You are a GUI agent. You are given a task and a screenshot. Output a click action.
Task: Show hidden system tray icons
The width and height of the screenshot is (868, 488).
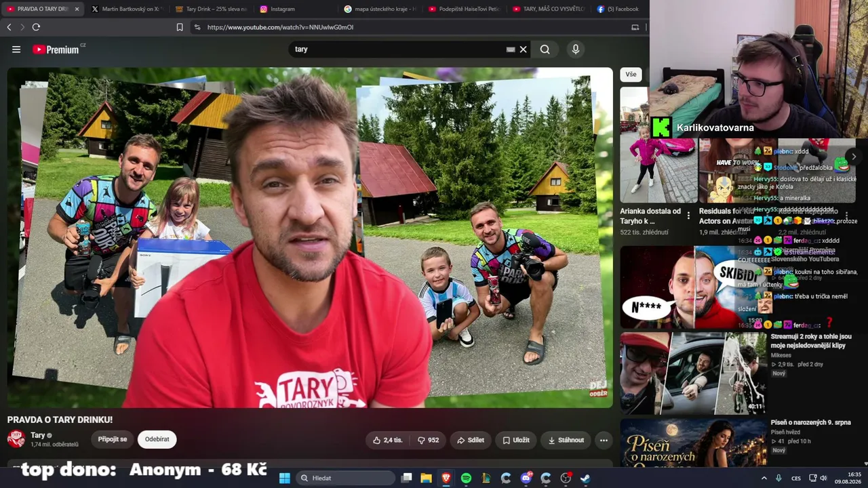(x=764, y=478)
